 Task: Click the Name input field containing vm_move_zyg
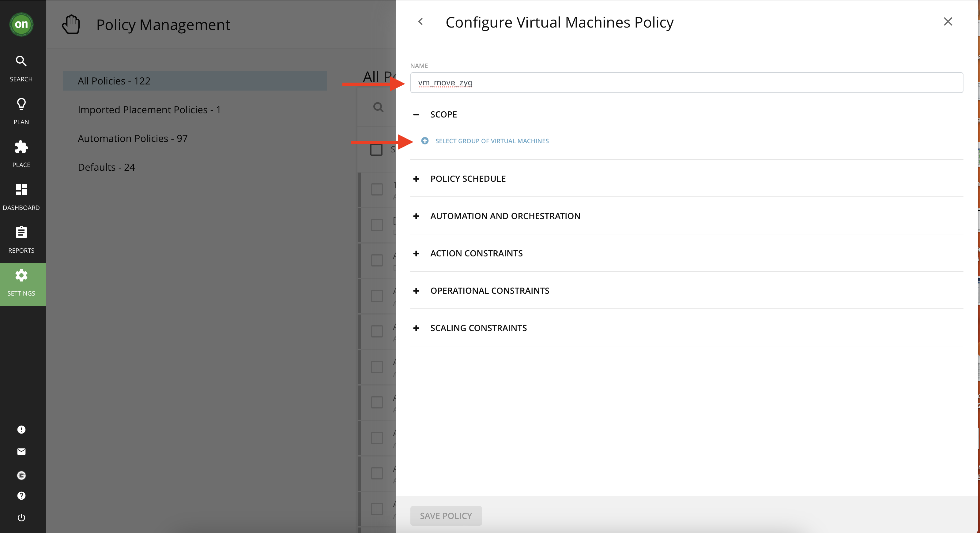click(687, 83)
